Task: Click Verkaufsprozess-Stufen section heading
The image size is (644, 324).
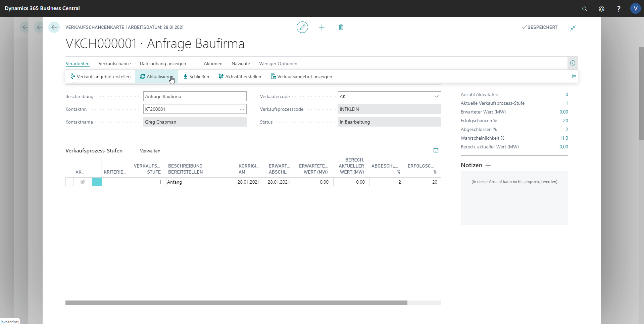Action: coord(94,150)
